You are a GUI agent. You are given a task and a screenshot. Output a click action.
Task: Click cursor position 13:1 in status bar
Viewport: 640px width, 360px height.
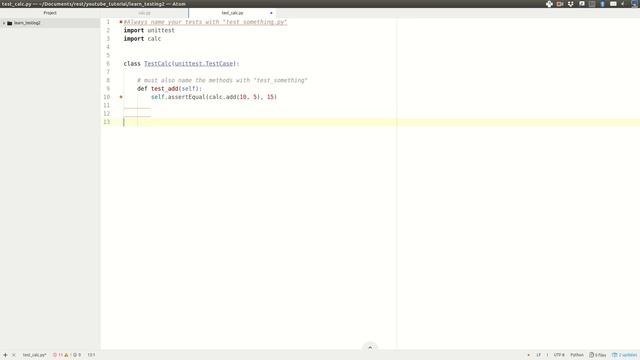(x=91, y=355)
